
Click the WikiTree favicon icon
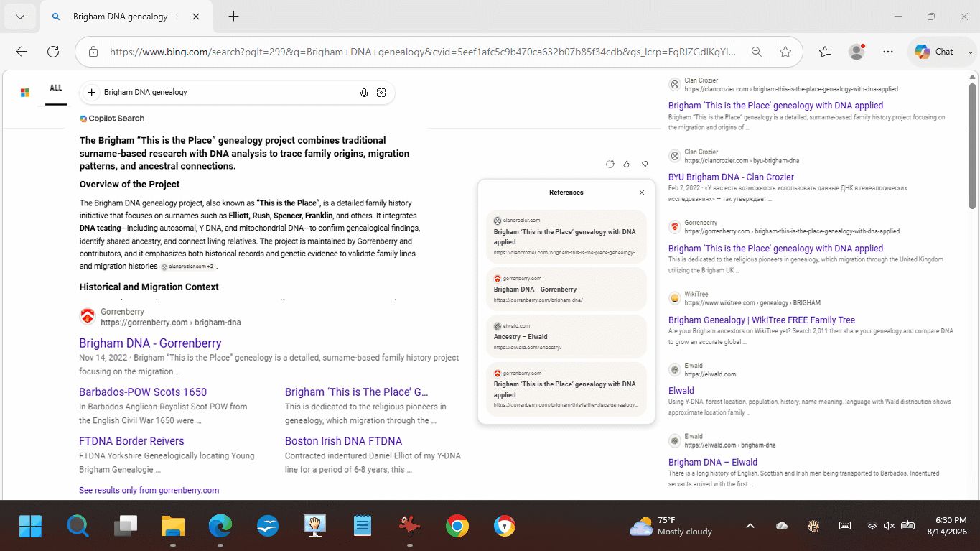point(675,298)
